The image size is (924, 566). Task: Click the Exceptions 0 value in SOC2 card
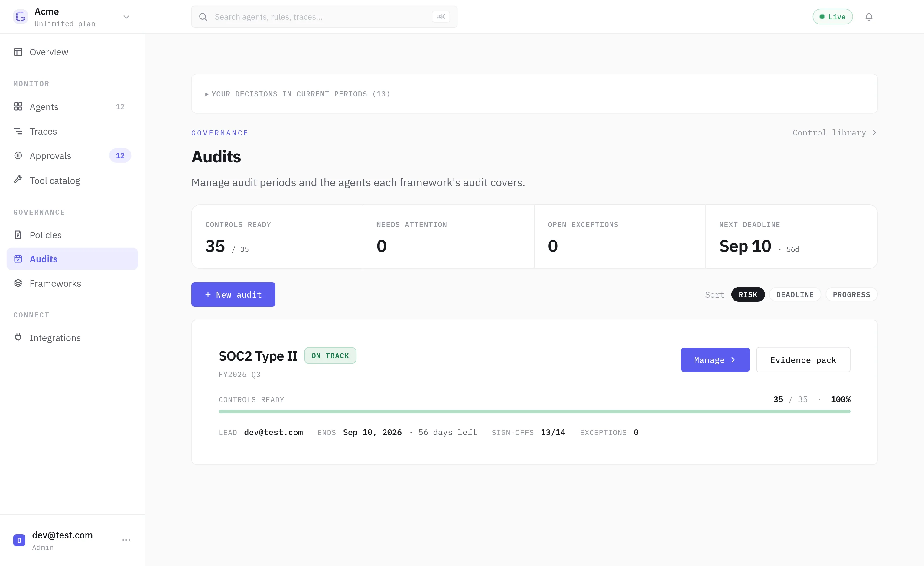point(636,432)
